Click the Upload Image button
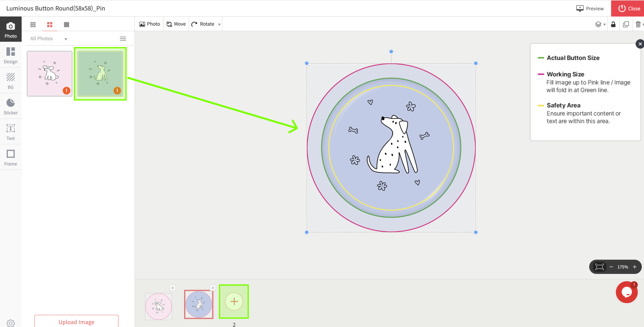644x327 pixels. 76,321
